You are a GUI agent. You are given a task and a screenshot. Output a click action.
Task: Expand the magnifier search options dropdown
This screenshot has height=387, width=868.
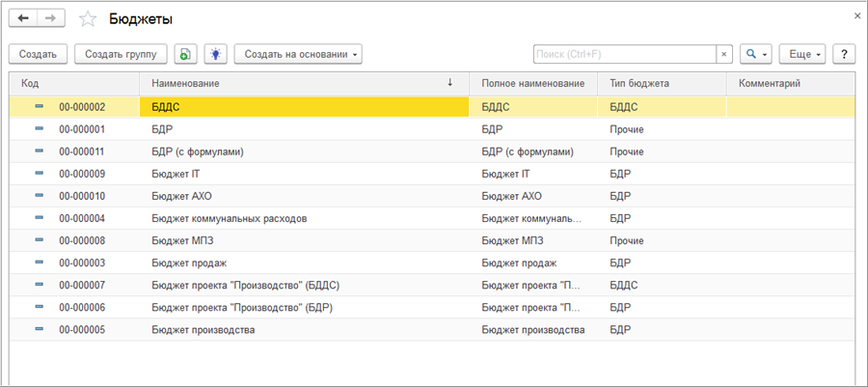click(755, 54)
